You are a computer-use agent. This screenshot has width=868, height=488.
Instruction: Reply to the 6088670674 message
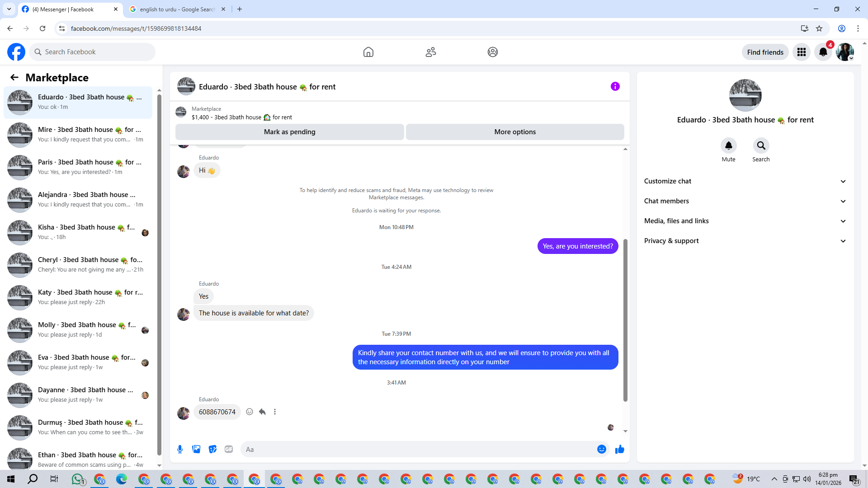click(262, 412)
